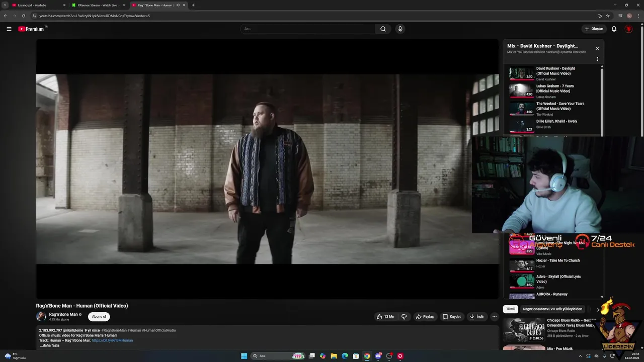Select RagnBoneManVEVO adlı yükleyiciden chip

[552, 309]
